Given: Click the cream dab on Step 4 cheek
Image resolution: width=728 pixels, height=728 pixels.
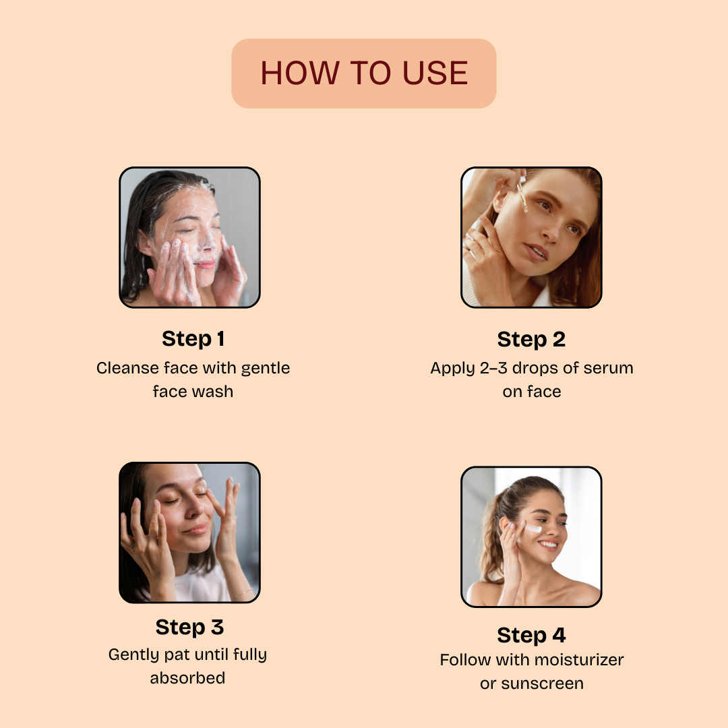Looking at the screenshot, I should [x=533, y=529].
